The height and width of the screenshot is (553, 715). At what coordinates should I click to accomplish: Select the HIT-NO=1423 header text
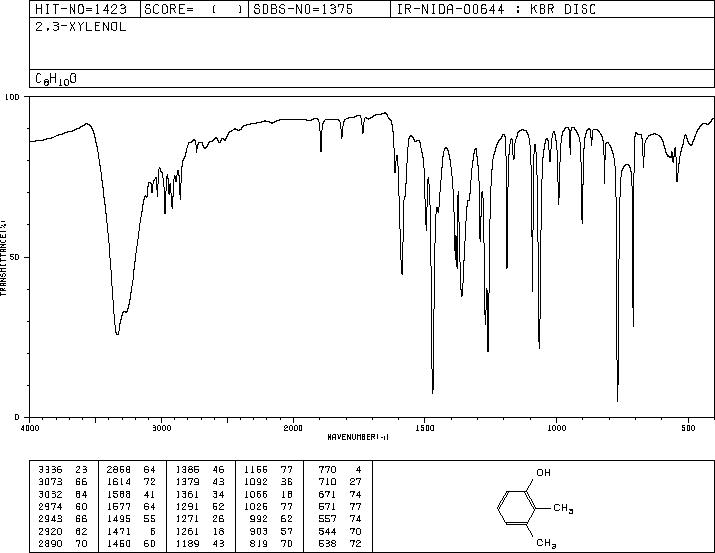81,10
